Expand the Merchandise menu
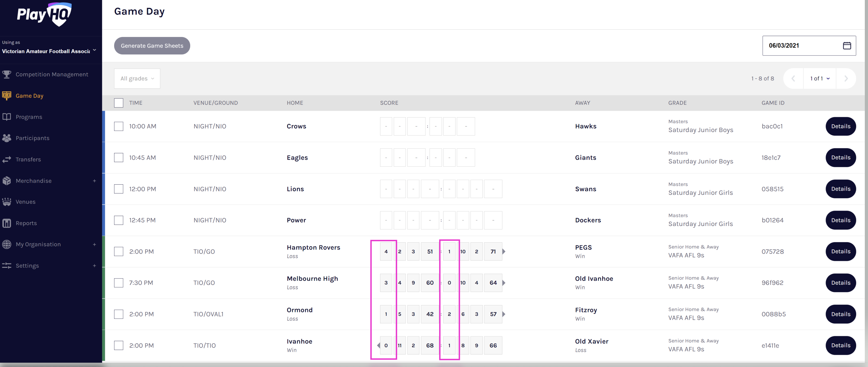The height and width of the screenshot is (367, 868). [x=94, y=181]
